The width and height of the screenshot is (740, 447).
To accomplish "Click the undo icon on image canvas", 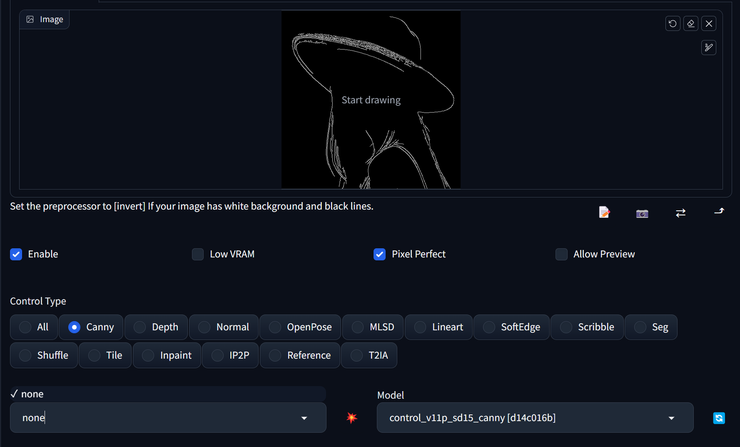I will tap(673, 24).
